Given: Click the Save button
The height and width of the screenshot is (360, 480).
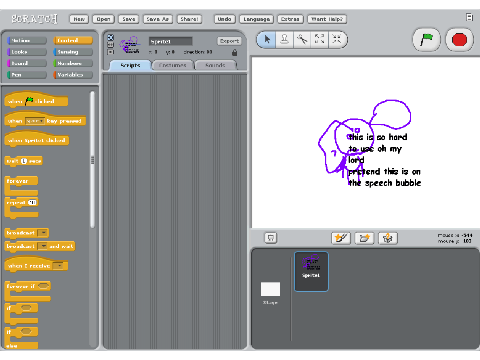Looking at the screenshot, I should 129,19.
